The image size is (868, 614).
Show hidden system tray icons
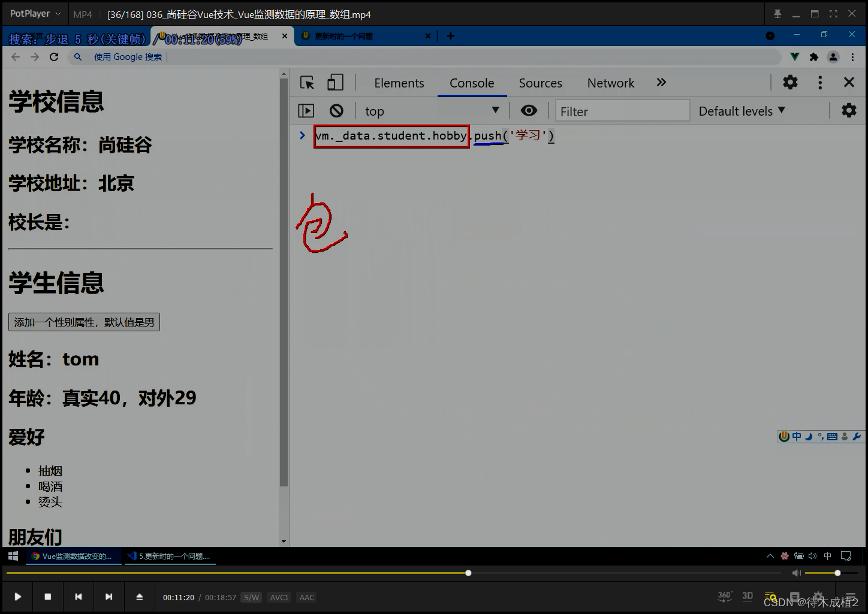click(x=770, y=556)
